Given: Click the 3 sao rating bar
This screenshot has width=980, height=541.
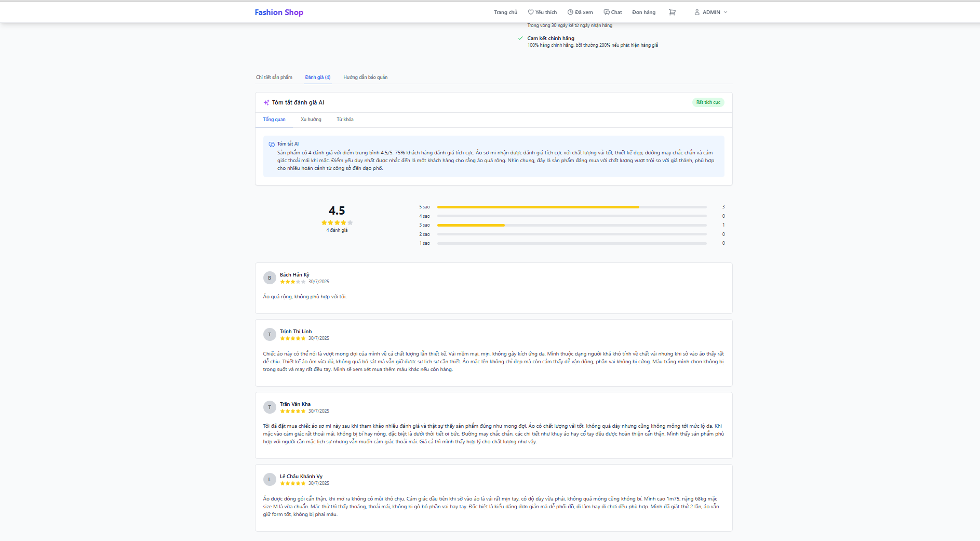Looking at the screenshot, I should tap(572, 225).
